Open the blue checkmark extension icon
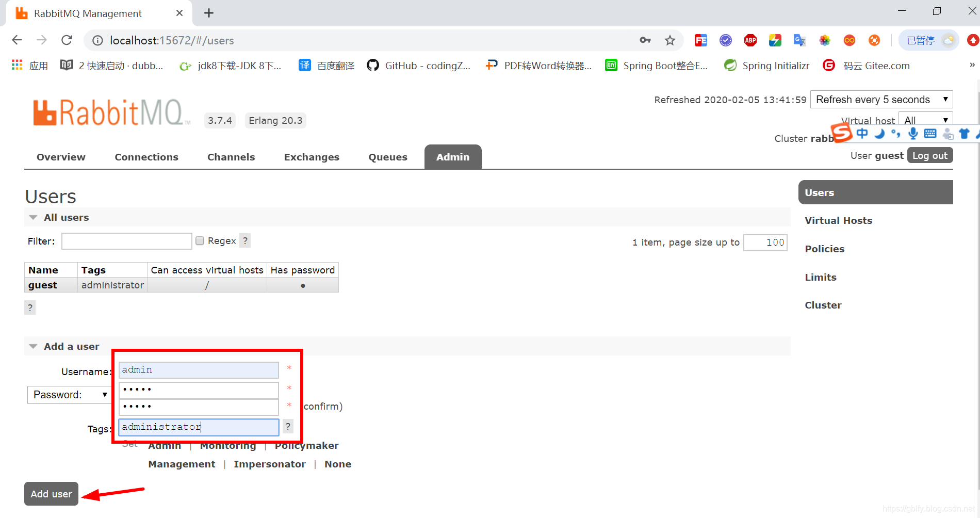 726,40
